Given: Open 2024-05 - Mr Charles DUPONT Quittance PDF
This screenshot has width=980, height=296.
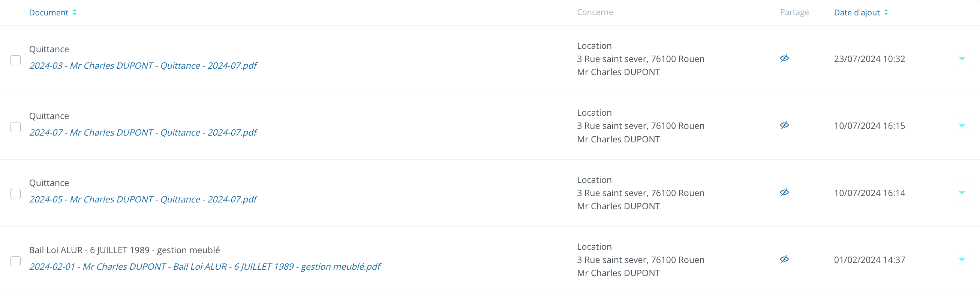Looking at the screenshot, I should pos(143,199).
